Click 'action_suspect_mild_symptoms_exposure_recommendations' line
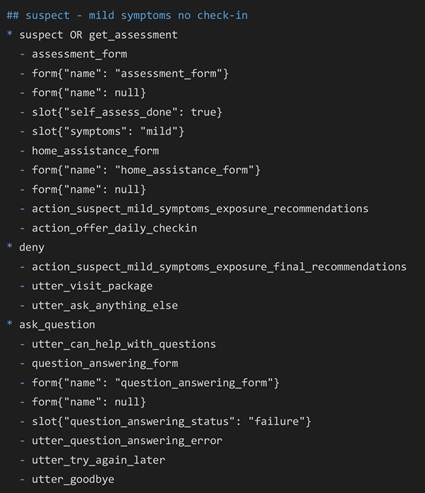425x493 pixels. [194, 209]
